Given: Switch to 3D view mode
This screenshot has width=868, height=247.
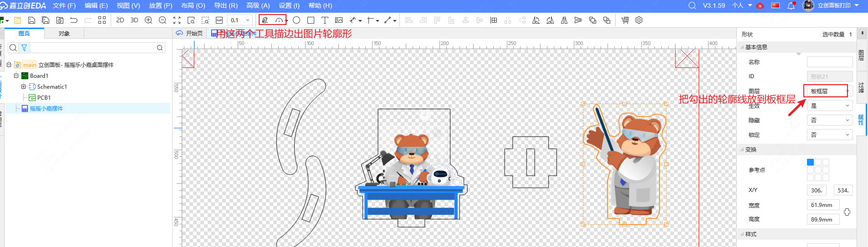Looking at the screenshot, I should tap(134, 20).
